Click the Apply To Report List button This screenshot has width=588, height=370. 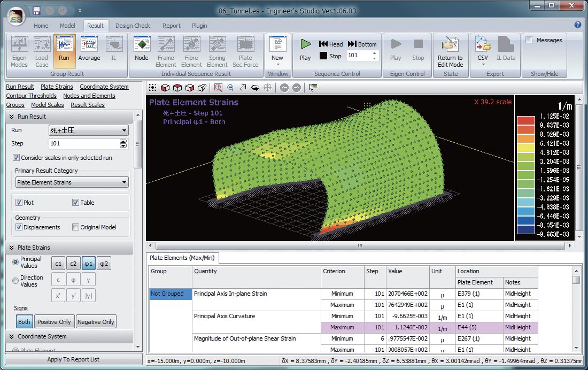pos(74,359)
